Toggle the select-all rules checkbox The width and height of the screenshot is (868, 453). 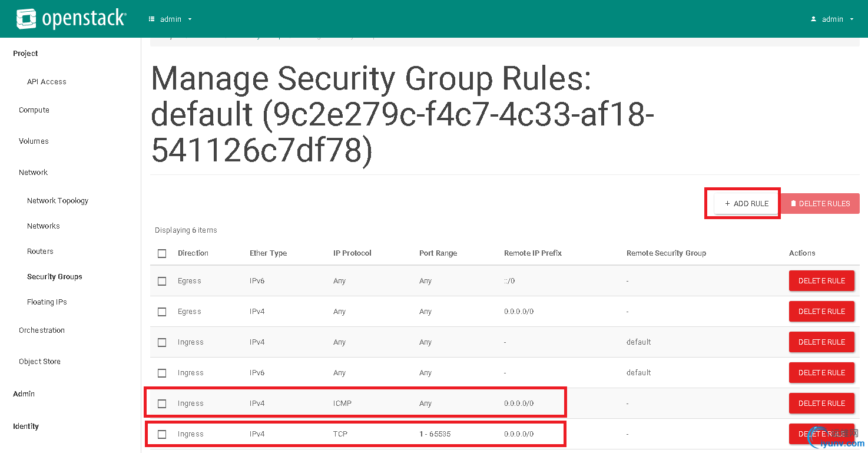pos(162,254)
